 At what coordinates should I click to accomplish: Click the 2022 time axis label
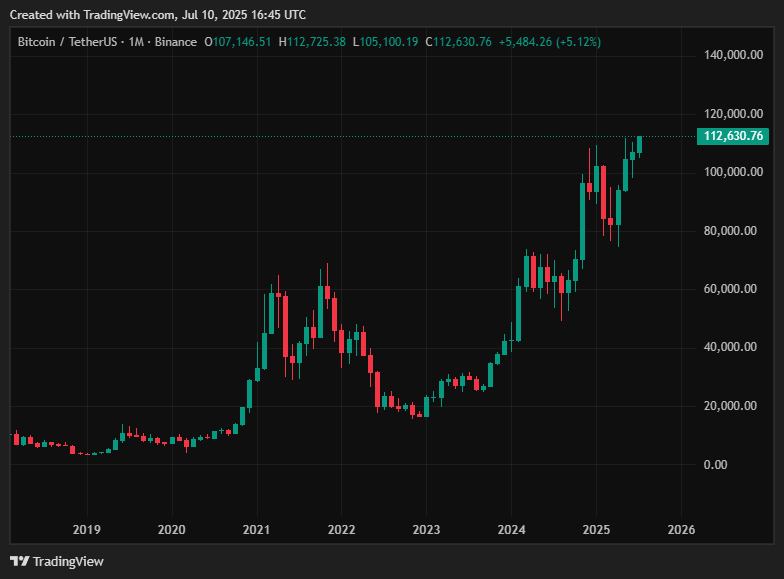342,530
